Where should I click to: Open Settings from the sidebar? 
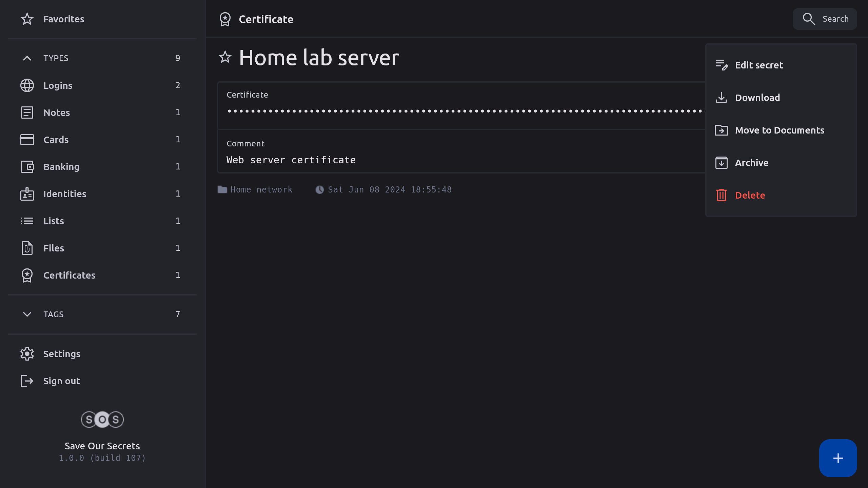[x=62, y=354]
